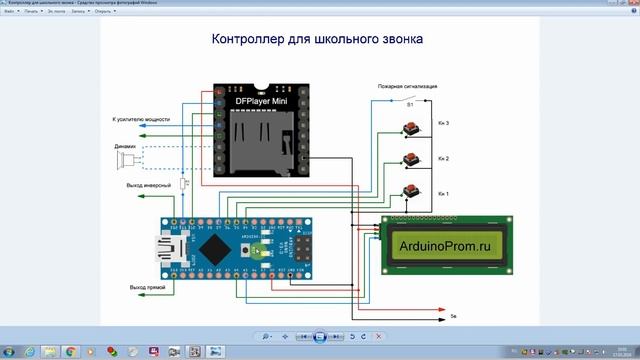Open the video camera taskbar app

[x=174, y=351]
